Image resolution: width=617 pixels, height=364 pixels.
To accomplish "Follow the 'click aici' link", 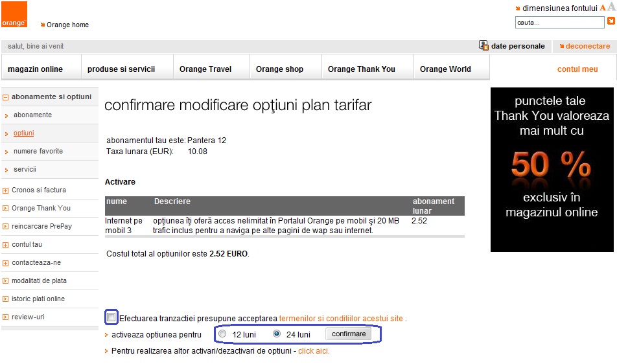I will [314, 350].
